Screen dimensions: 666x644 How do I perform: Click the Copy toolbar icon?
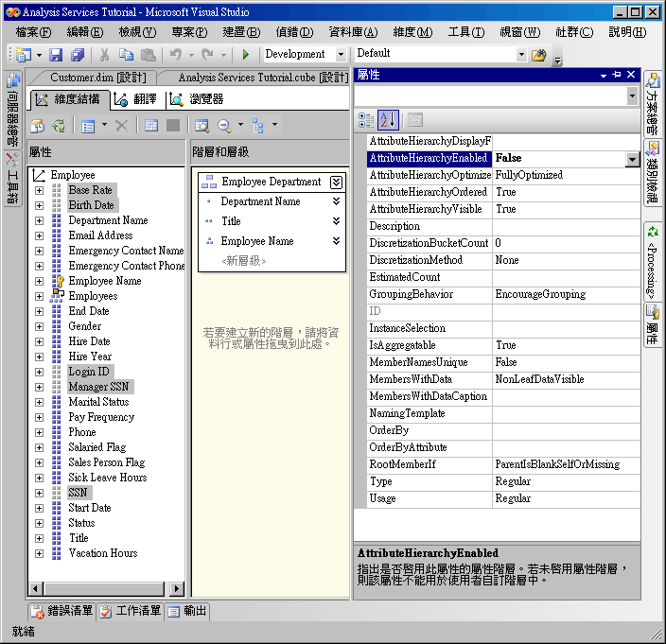[126, 54]
